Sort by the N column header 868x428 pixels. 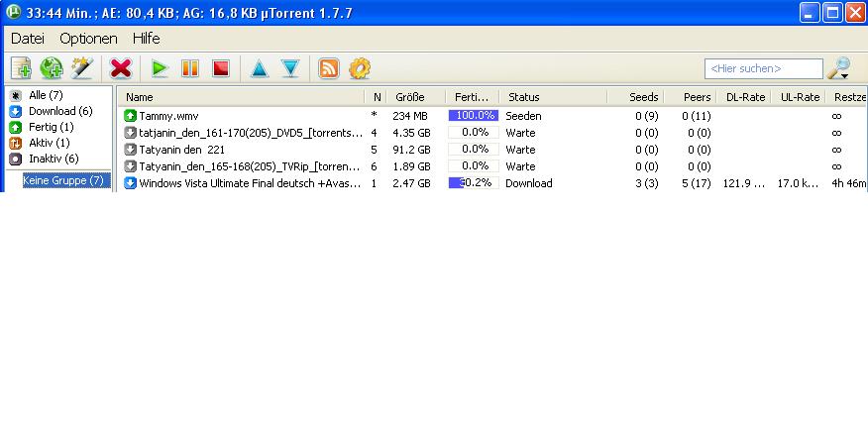[x=377, y=97]
